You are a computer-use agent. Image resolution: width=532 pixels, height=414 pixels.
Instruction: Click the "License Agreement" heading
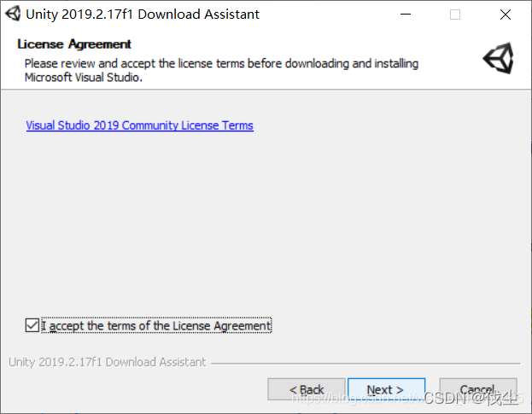pos(74,44)
